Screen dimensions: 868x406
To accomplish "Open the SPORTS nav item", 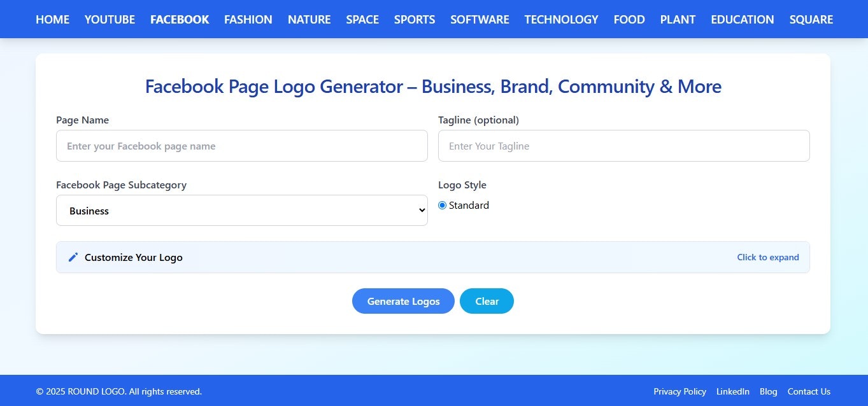I will pyautogui.click(x=415, y=20).
